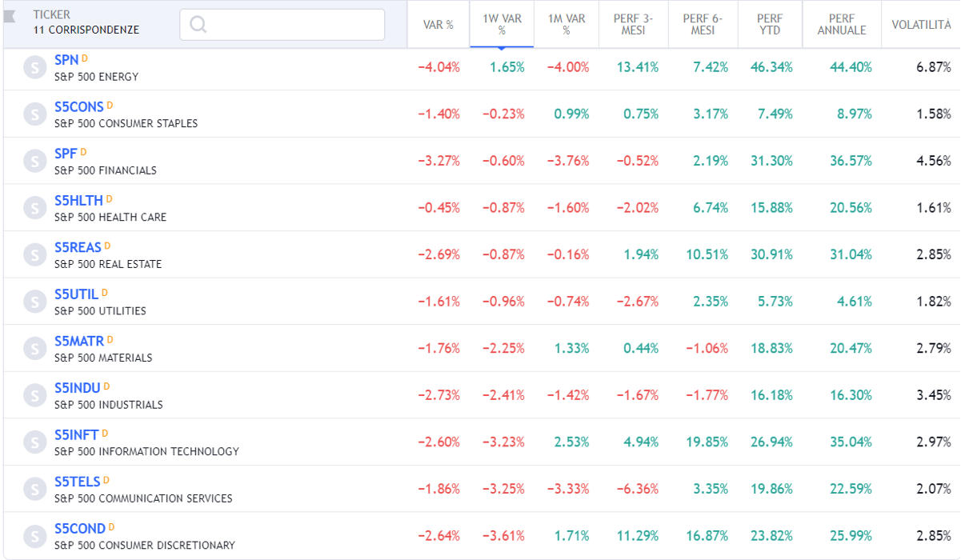Viewport: 965px width, 560px height.
Task: Sort by the 1M VAR % column header
Action: tap(567, 25)
